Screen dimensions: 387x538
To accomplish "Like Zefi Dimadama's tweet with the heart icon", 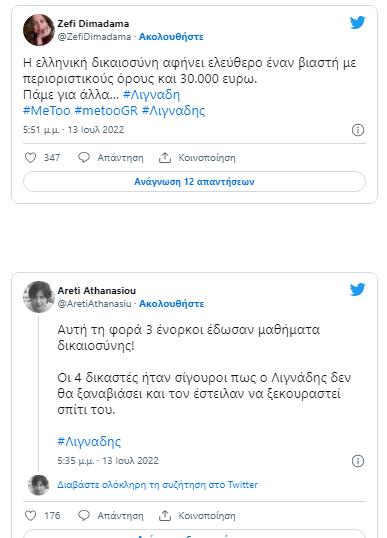I will [x=31, y=158].
